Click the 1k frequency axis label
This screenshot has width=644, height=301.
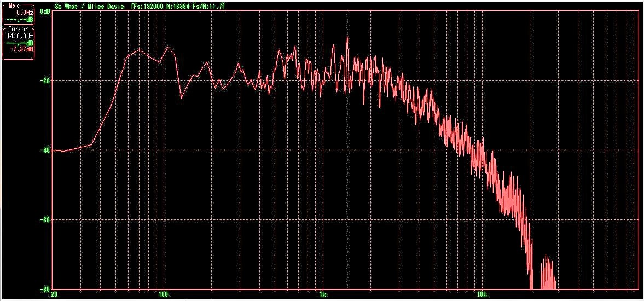pos(322,294)
